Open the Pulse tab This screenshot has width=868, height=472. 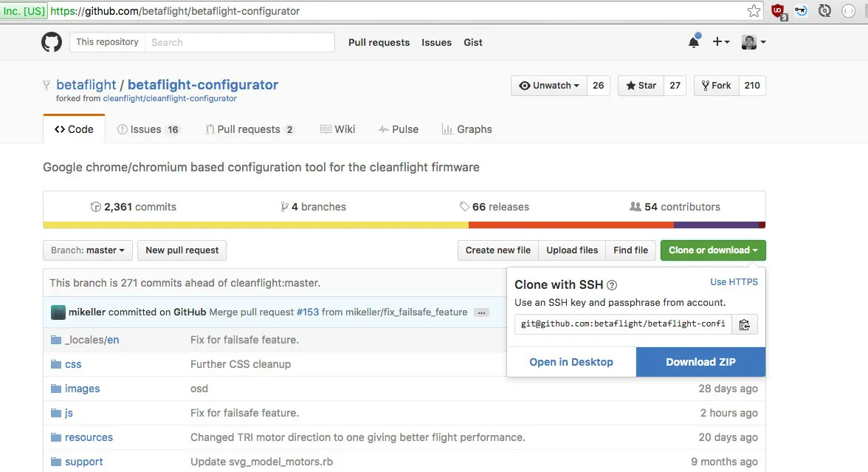(x=398, y=129)
